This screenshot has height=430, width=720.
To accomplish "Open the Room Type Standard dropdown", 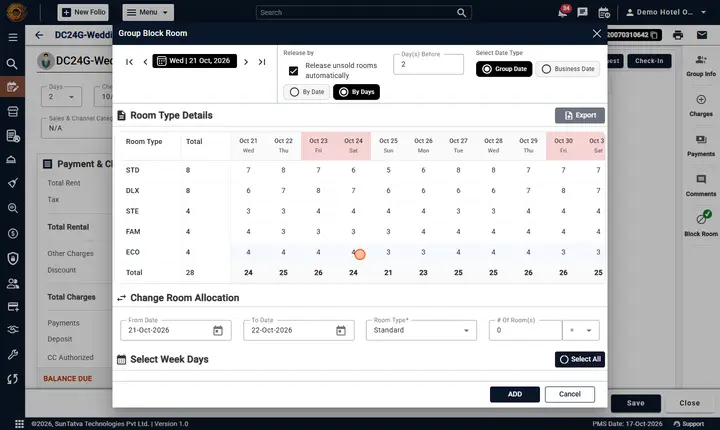I will tap(421, 330).
